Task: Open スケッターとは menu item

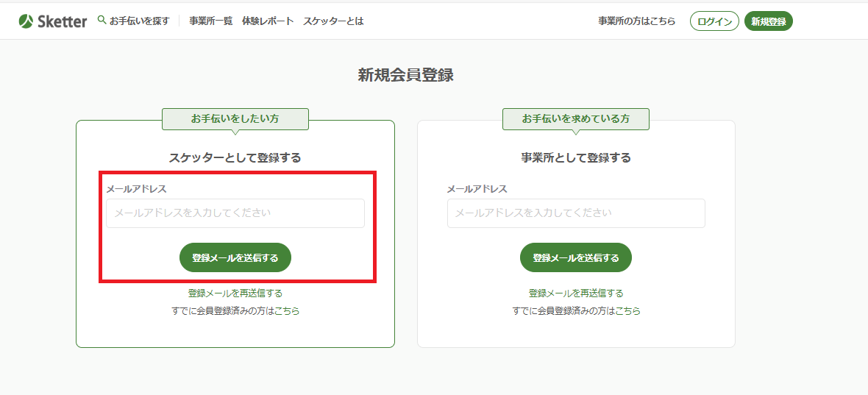Action: 333,21
